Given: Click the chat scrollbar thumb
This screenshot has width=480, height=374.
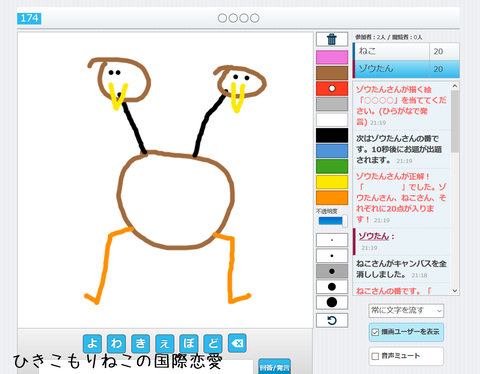Looking at the screenshot, I should (x=455, y=122).
